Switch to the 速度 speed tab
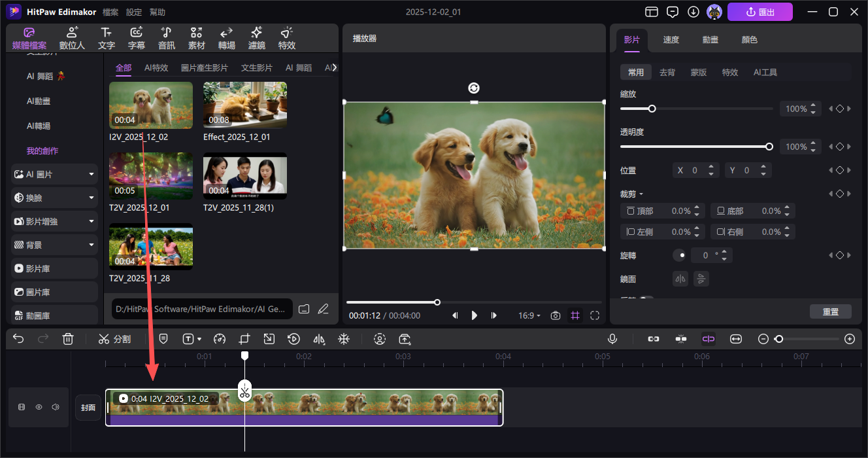Image resolution: width=868 pixels, height=458 pixels. [x=671, y=40]
